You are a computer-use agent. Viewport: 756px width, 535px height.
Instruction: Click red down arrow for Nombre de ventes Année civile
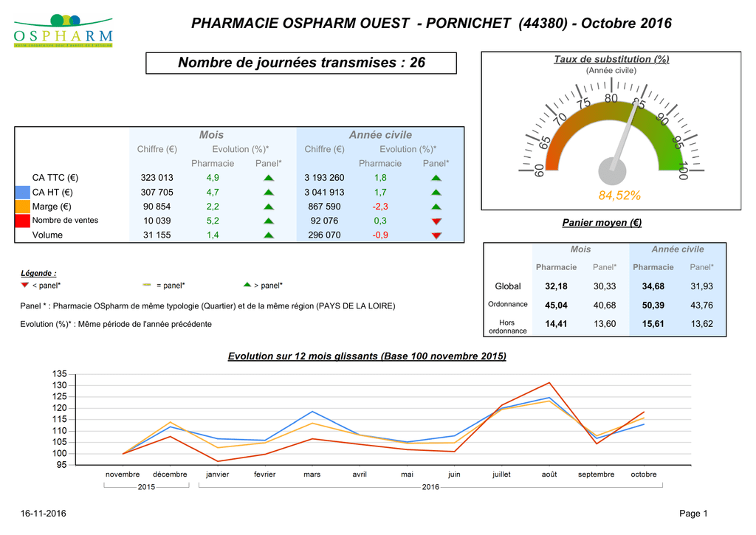pyautogui.click(x=436, y=221)
